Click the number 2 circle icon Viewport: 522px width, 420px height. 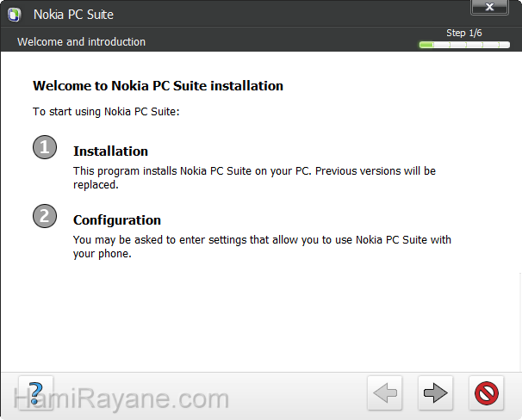45,216
